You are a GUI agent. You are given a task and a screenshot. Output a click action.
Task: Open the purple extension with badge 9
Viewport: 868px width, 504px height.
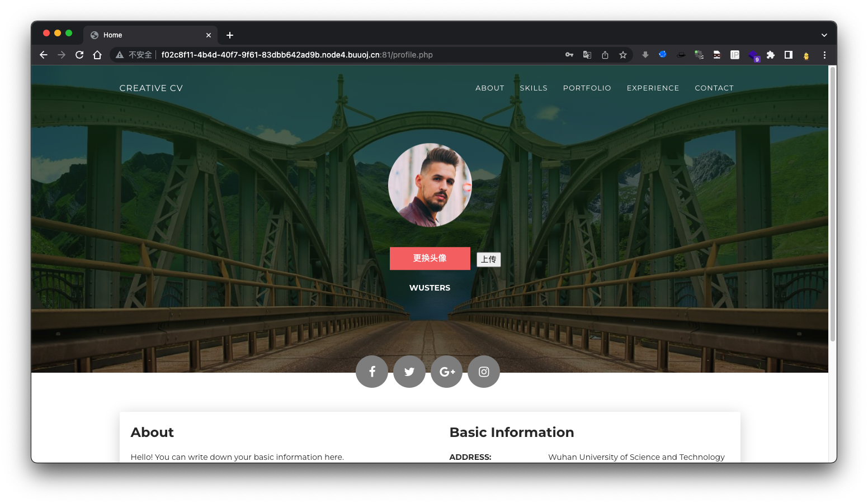[x=753, y=55]
